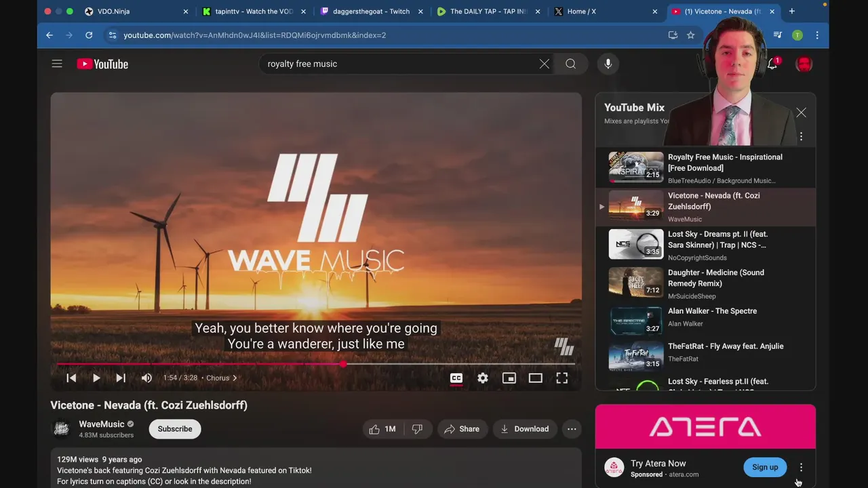View site information icon in address bar
The image size is (868, 488).
point(113,35)
